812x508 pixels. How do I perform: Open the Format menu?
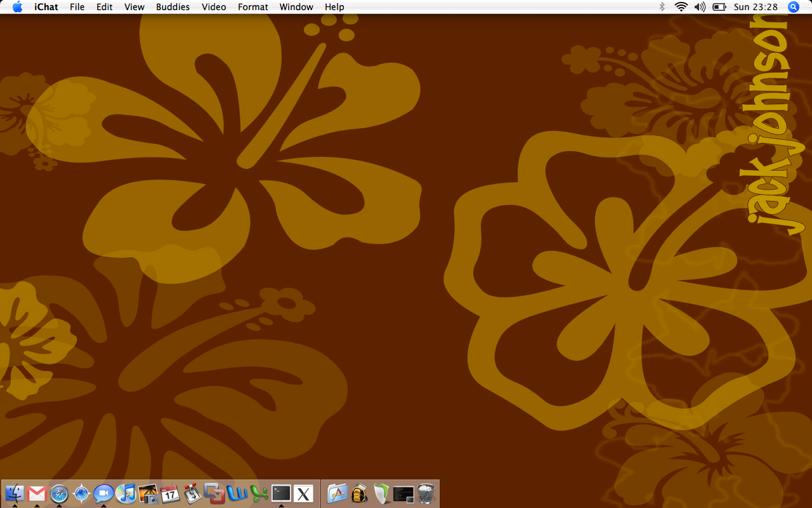coord(253,7)
